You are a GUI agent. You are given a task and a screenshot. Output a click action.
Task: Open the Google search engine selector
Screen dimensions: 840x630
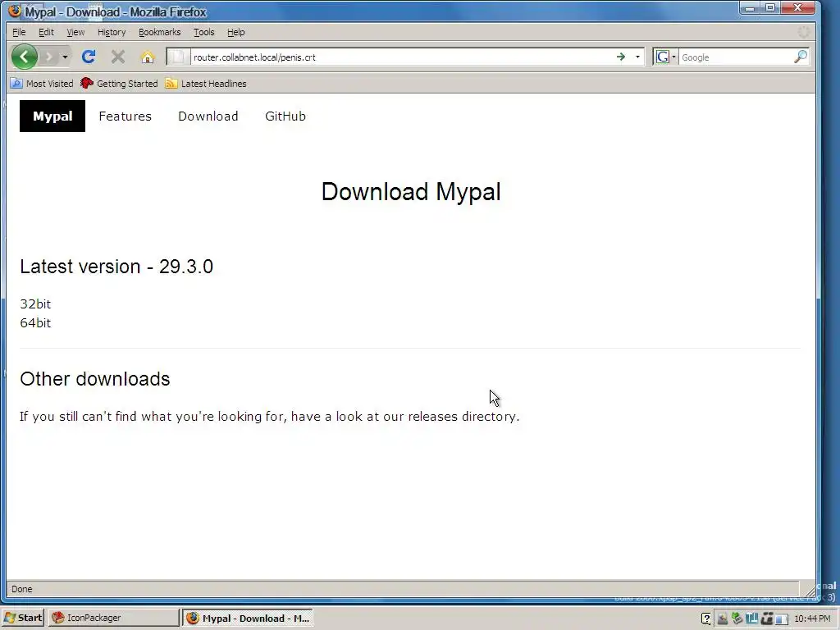pos(665,57)
